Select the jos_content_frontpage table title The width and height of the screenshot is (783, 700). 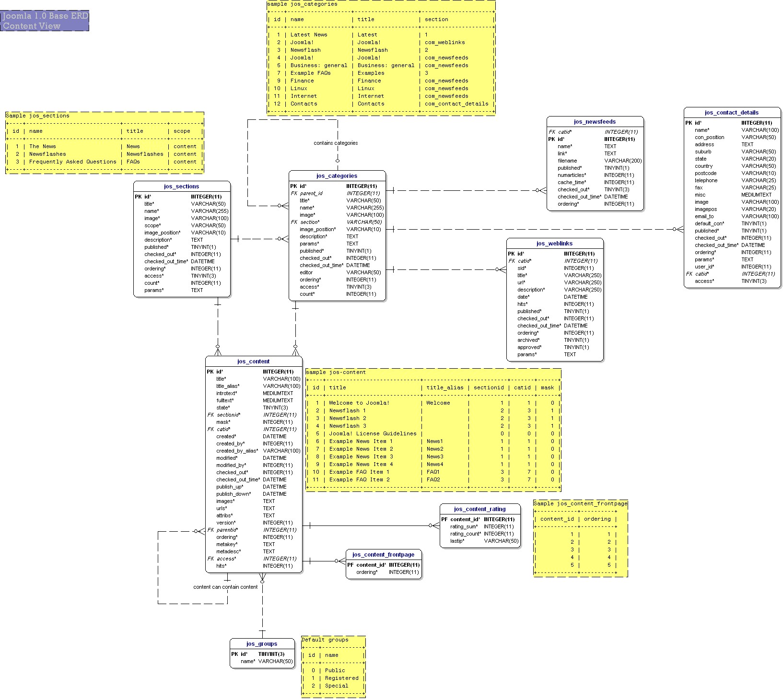(x=383, y=555)
